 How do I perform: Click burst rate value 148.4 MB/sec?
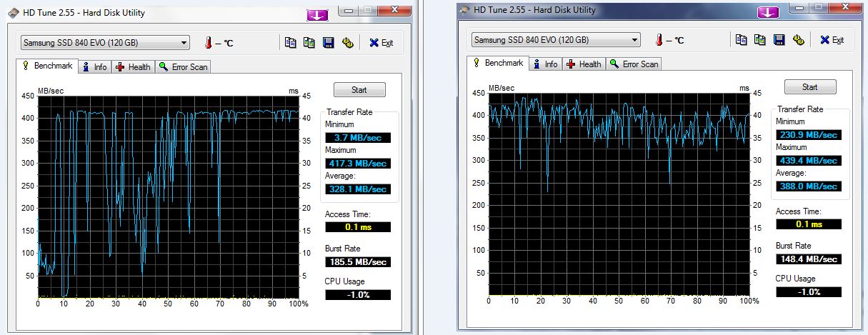click(809, 259)
